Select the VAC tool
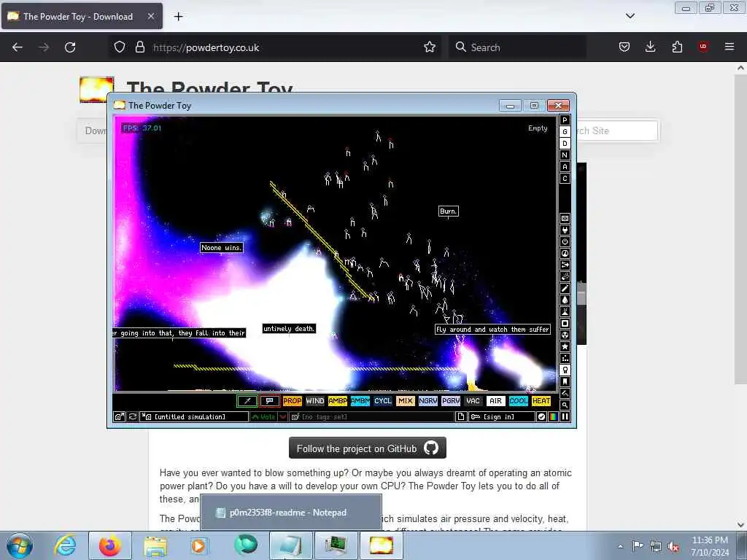The width and height of the screenshot is (747, 560). click(473, 401)
